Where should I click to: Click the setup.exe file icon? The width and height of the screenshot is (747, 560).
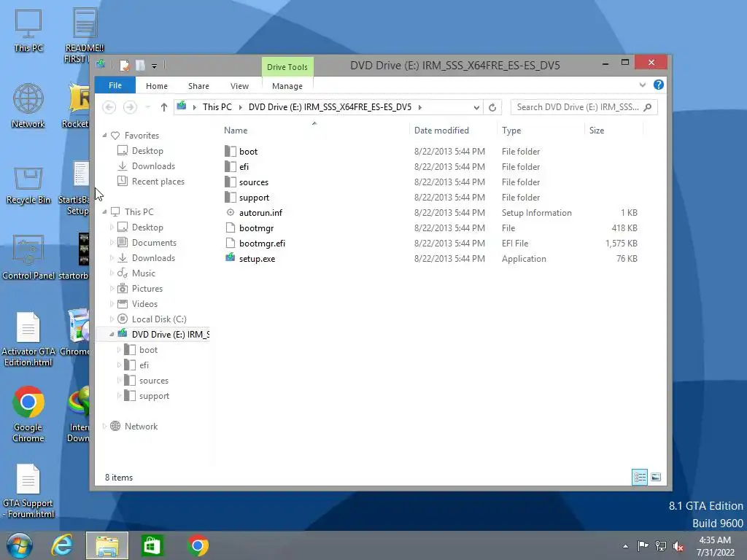230,258
